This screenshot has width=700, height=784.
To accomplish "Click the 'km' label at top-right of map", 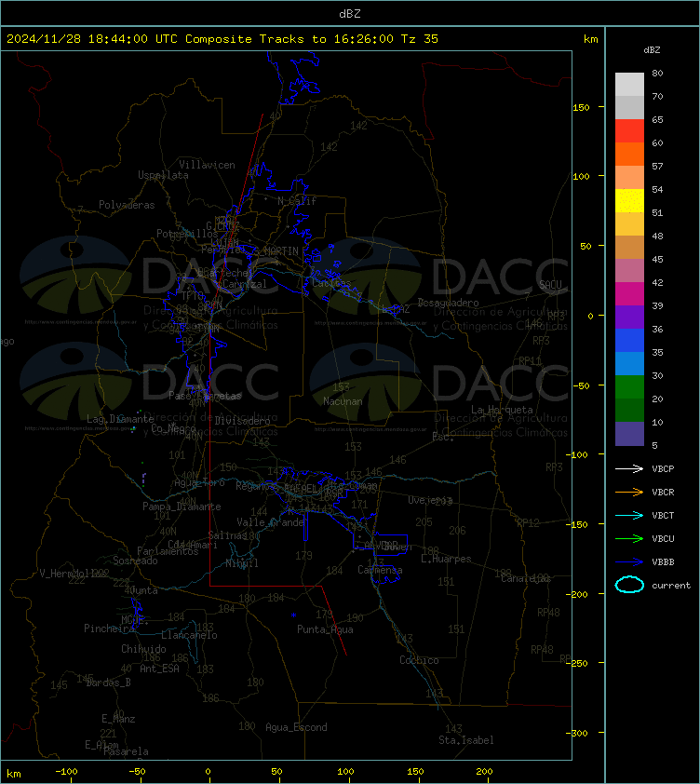I will pyautogui.click(x=590, y=38).
